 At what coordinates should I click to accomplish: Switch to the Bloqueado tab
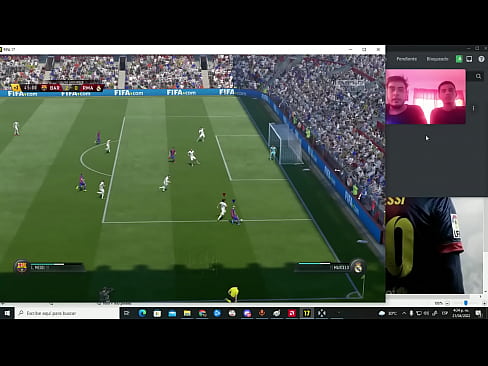437,59
